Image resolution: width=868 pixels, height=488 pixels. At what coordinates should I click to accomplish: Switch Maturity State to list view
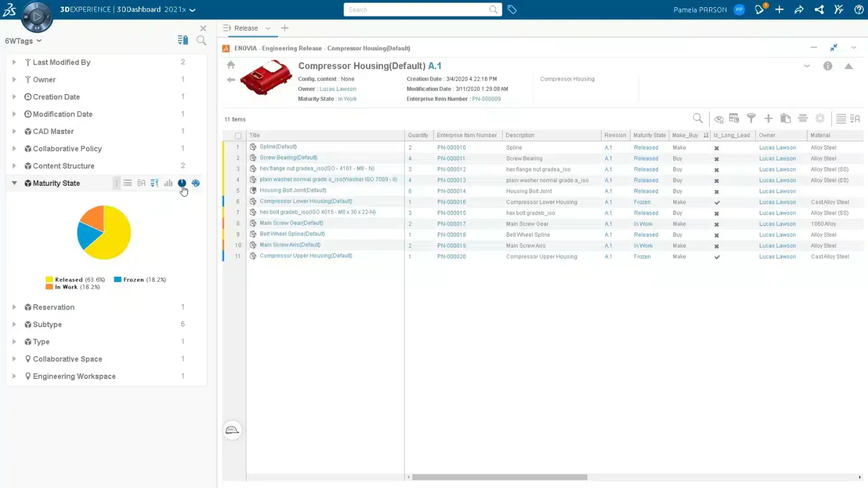(x=128, y=183)
